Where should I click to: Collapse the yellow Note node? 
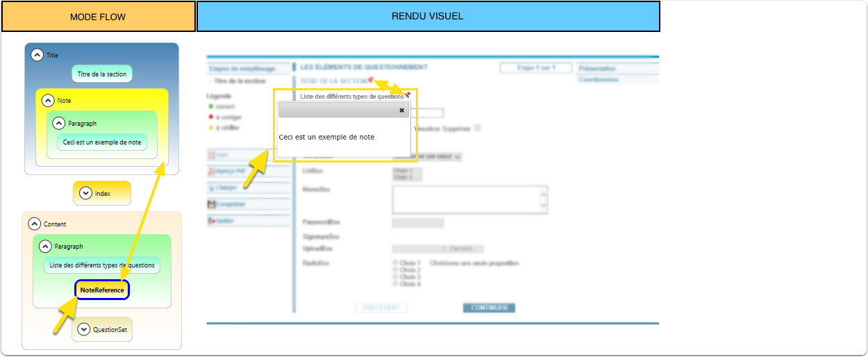(48, 101)
